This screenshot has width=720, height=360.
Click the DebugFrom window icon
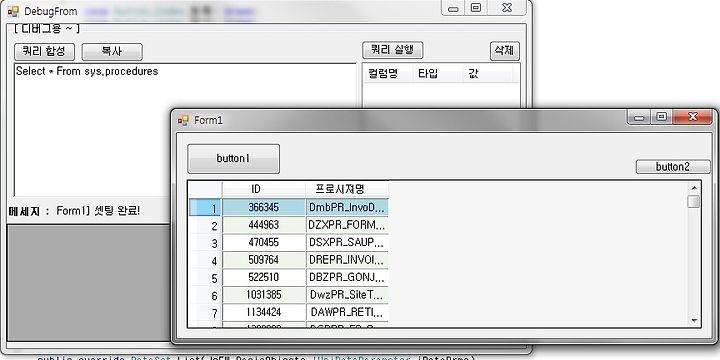tap(13, 11)
